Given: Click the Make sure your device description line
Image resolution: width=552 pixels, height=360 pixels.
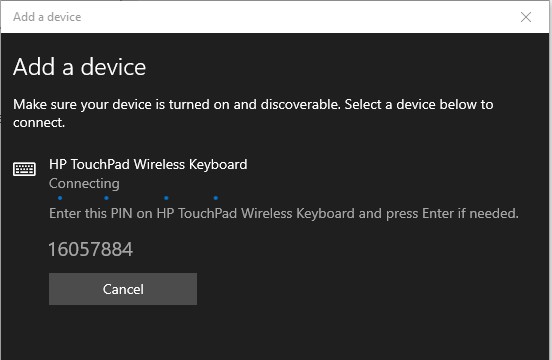Looking at the screenshot, I should pyautogui.click(x=253, y=105).
